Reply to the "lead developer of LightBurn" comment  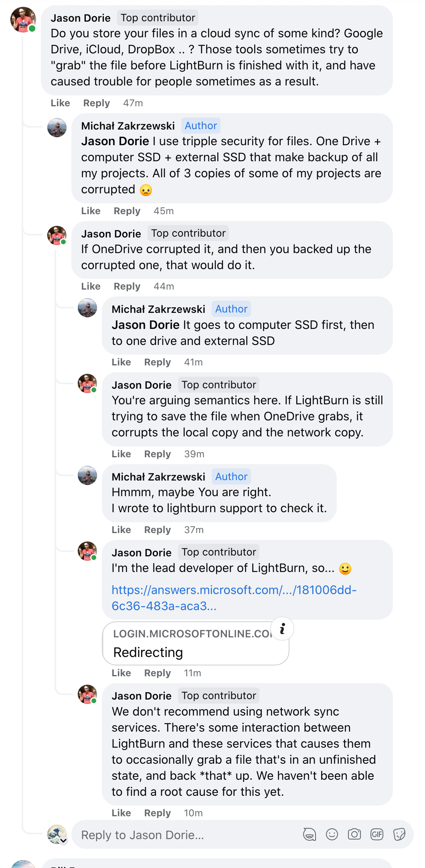pos(157,673)
